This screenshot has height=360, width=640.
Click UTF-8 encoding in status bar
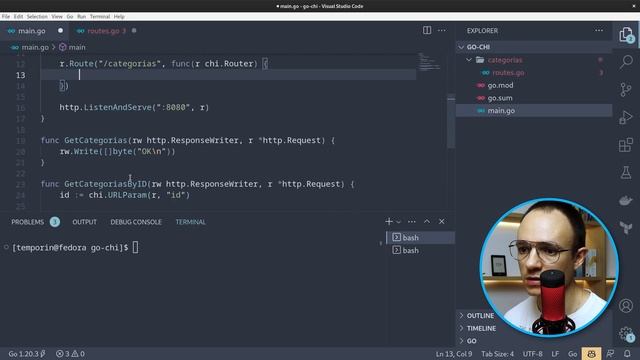pos(533,354)
